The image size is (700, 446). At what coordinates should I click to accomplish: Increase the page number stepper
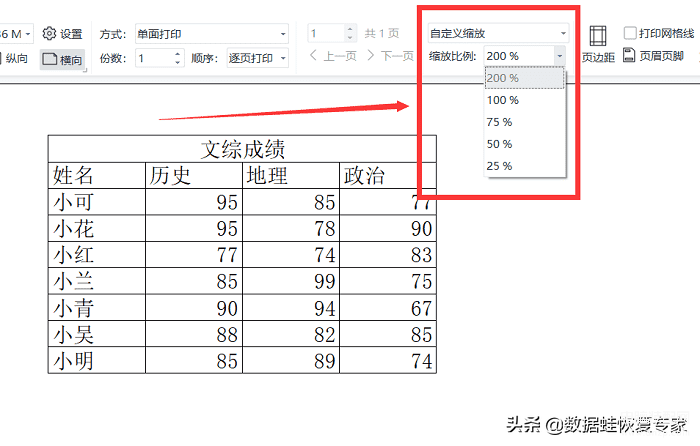[350, 29]
